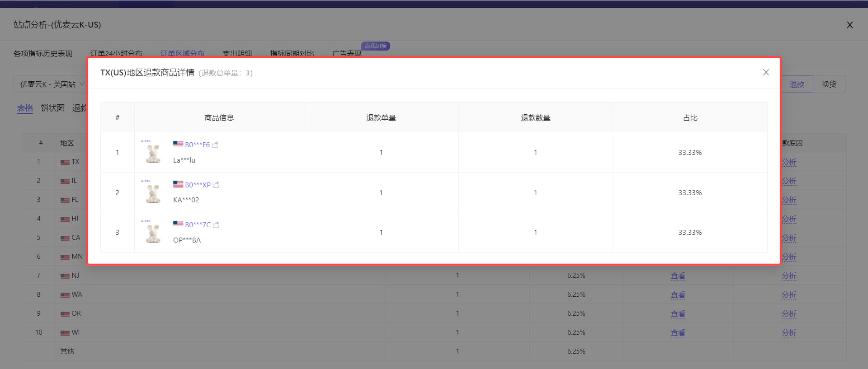Click the 退款数量 column header

point(536,117)
